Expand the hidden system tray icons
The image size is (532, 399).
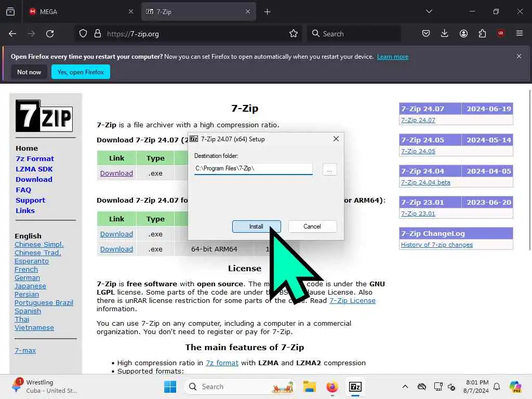tap(405, 387)
